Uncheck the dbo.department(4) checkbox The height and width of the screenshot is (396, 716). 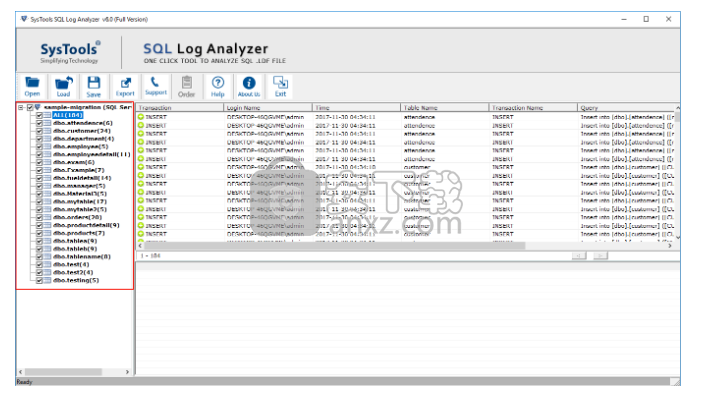(39, 139)
